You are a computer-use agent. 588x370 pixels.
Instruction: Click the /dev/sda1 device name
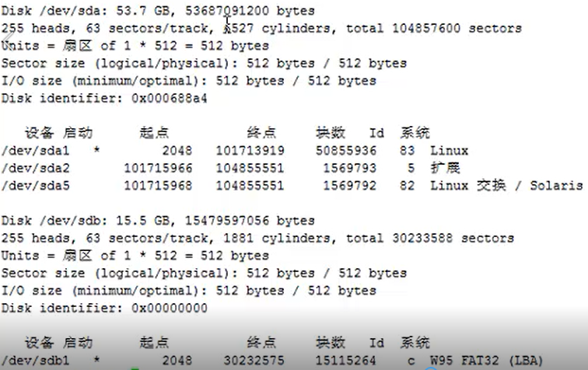[x=36, y=151]
